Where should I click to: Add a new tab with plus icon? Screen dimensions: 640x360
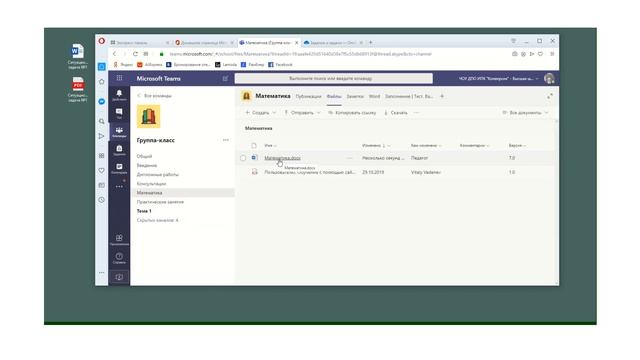[x=442, y=96]
